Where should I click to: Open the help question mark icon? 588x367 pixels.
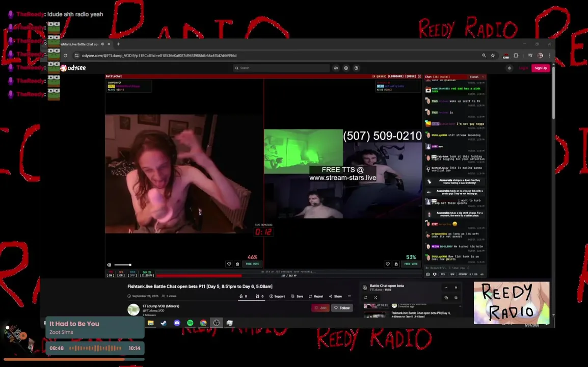coord(356,68)
